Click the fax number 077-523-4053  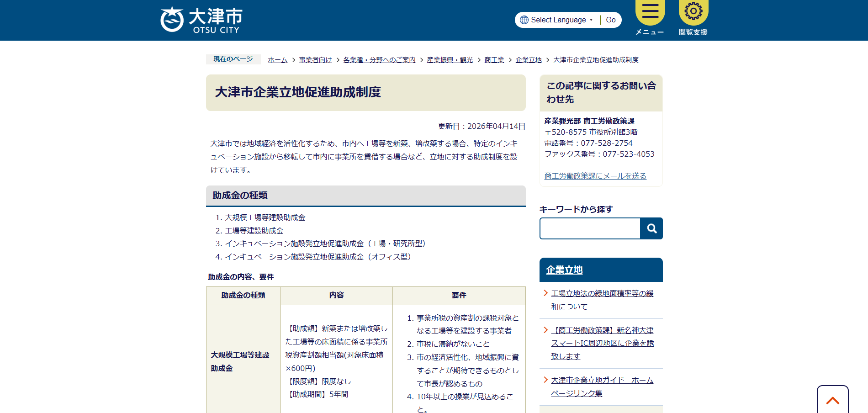[629, 154]
